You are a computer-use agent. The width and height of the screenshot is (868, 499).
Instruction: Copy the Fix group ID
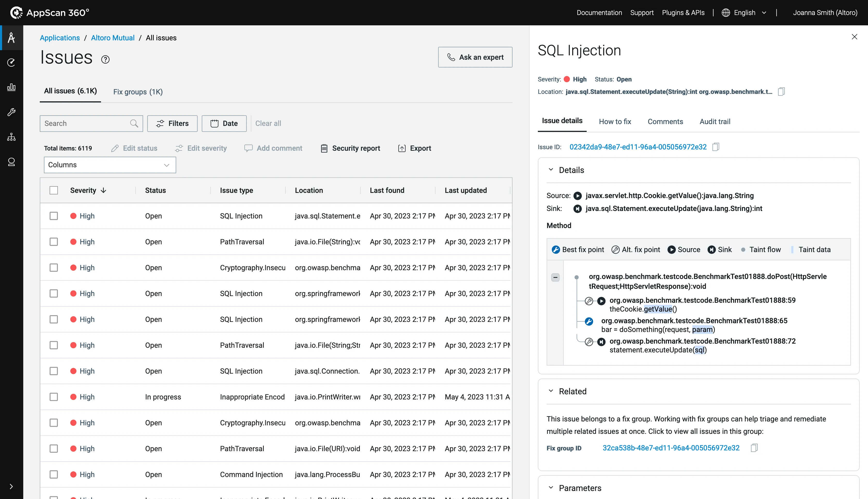pos(754,448)
